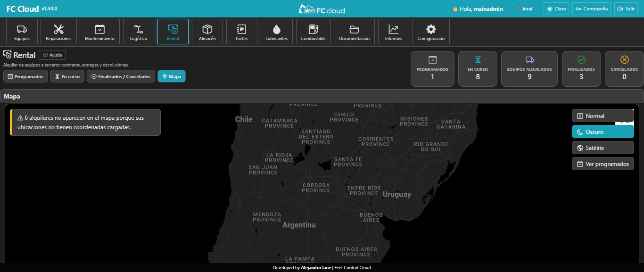This screenshot has height=272, width=644.
Task: Click the Buenos Aires city label
Action: pos(371,217)
